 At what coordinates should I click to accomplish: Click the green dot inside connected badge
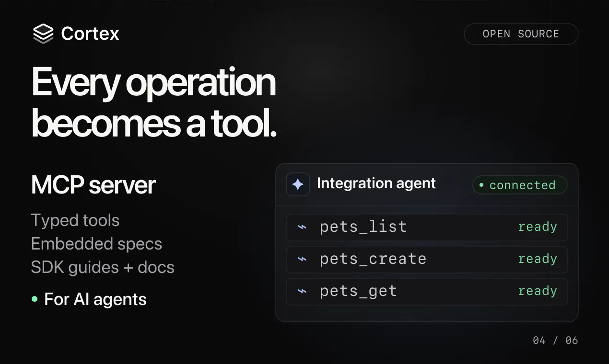tap(481, 185)
